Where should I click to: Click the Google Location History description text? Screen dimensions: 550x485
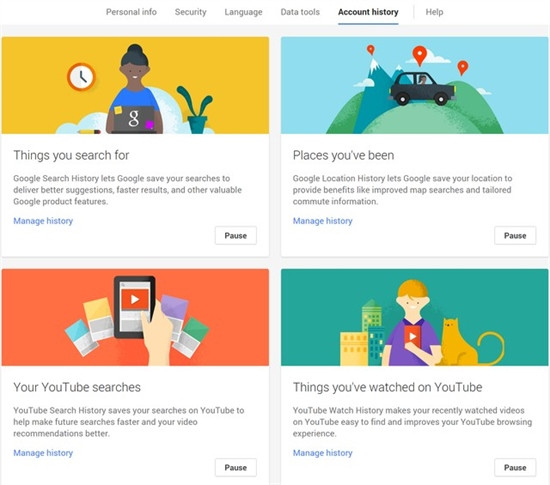click(402, 190)
